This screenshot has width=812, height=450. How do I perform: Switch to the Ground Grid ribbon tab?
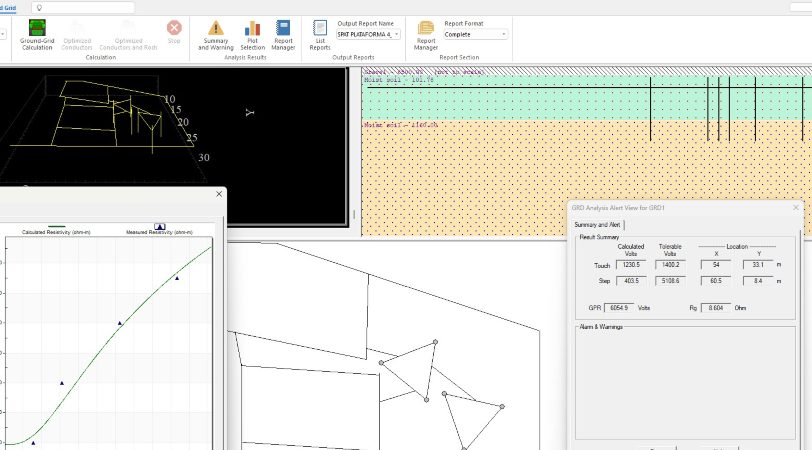8,8
